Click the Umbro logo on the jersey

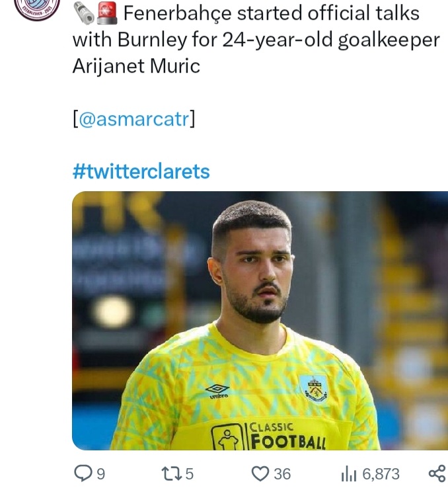click(217, 391)
